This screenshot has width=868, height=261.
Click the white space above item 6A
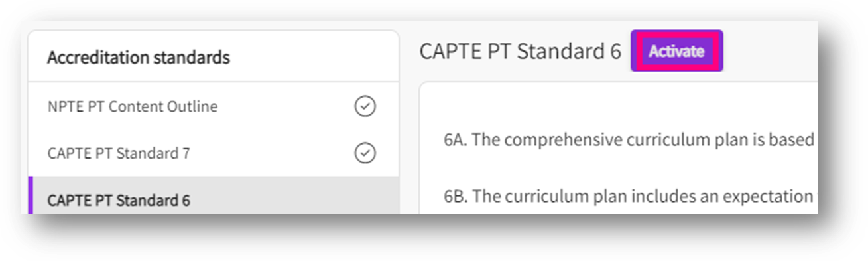point(617,106)
